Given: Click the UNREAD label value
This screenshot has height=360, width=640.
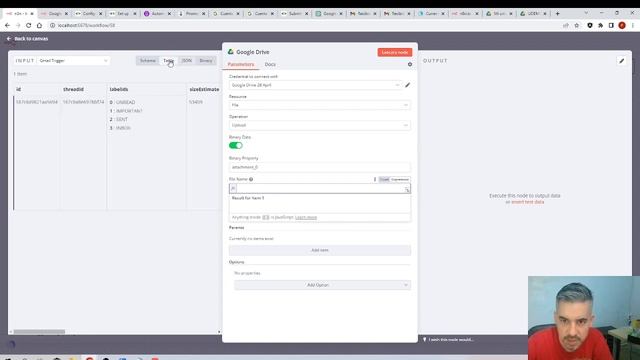Looking at the screenshot, I should pos(125,102).
